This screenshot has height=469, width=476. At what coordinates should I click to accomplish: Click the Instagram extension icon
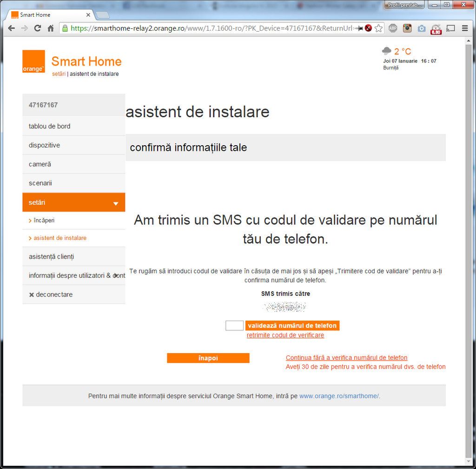[407, 28]
